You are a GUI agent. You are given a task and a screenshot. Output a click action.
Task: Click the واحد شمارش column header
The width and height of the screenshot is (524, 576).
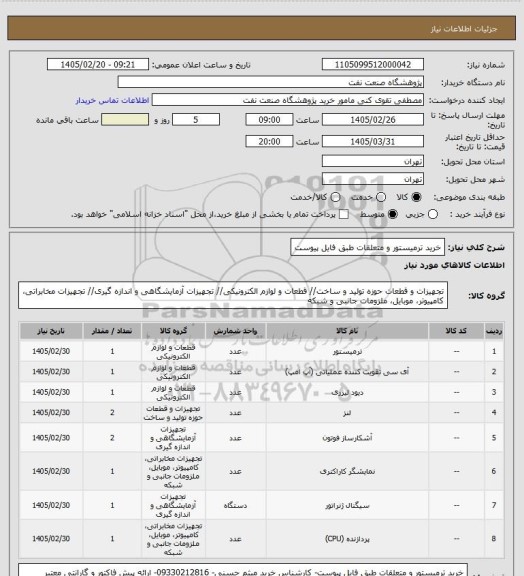pyautogui.click(x=236, y=331)
